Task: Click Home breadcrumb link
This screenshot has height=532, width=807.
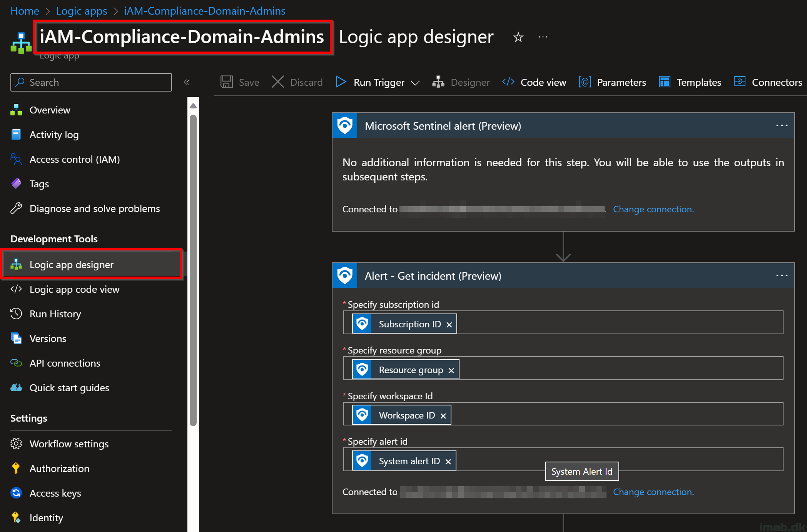Action: tap(25, 11)
